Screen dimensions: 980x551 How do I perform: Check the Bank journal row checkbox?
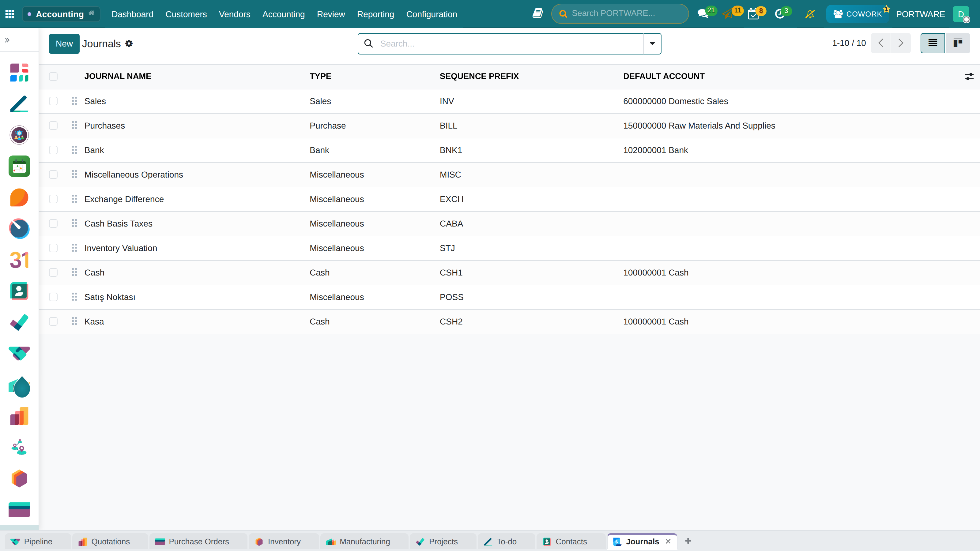click(53, 150)
